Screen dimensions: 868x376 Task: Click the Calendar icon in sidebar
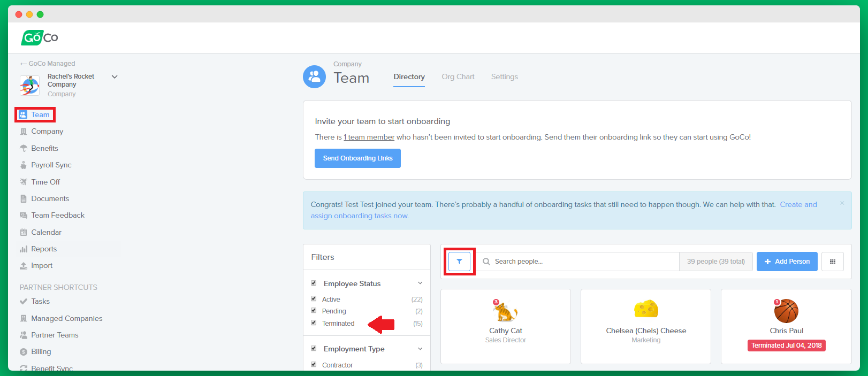tap(24, 232)
